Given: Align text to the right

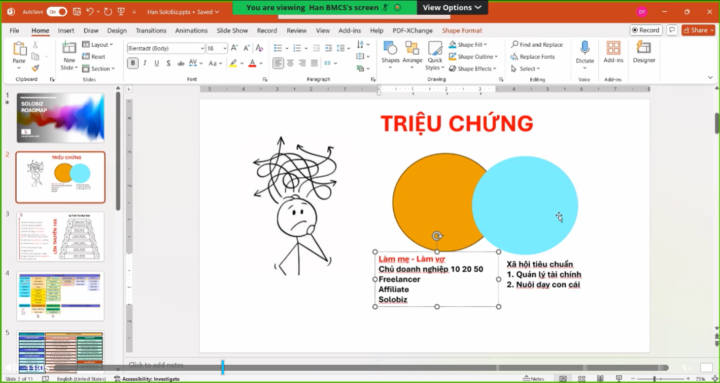Looking at the screenshot, I should 302,63.
